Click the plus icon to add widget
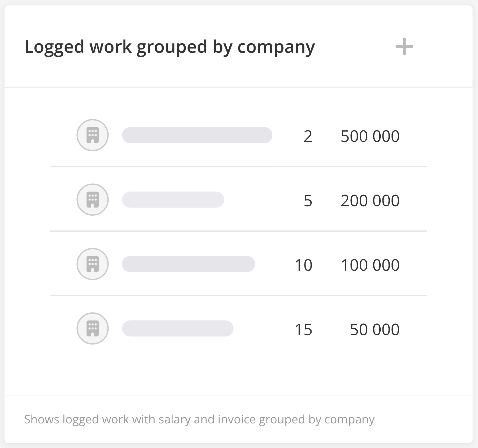This screenshot has width=478, height=448. pos(404,47)
